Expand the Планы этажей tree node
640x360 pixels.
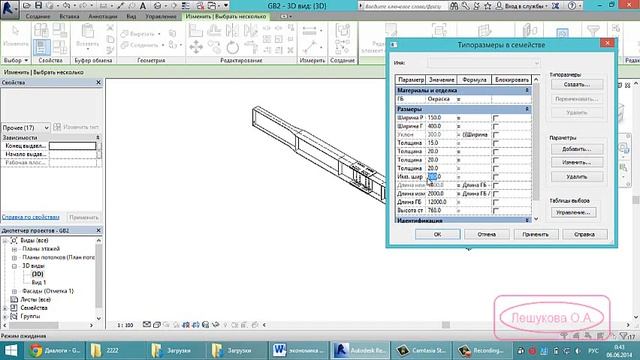click(x=14, y=249)
